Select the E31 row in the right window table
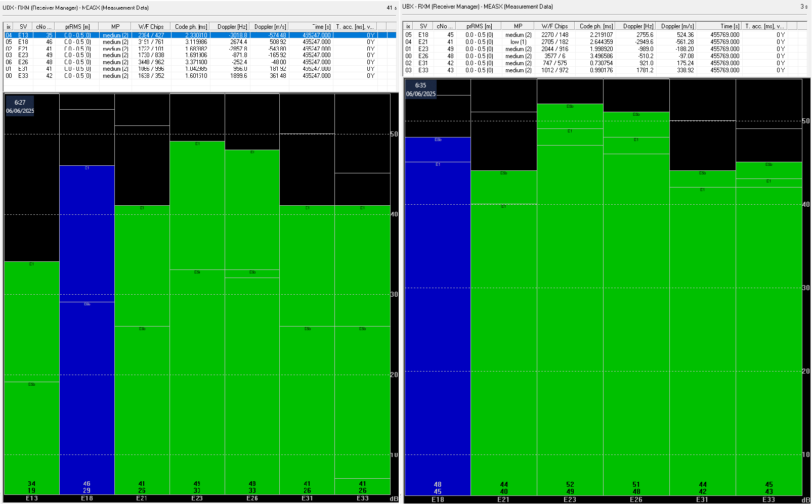This screenshot has height=504, width=812. pyautogui.click(x=605, y=63)
